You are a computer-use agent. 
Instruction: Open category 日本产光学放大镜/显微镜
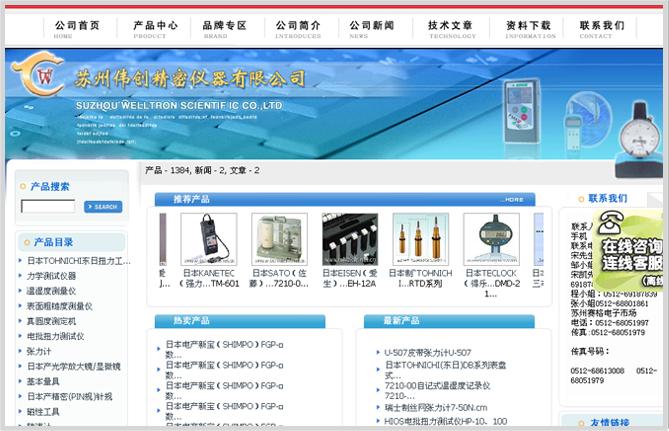point(74,367)
